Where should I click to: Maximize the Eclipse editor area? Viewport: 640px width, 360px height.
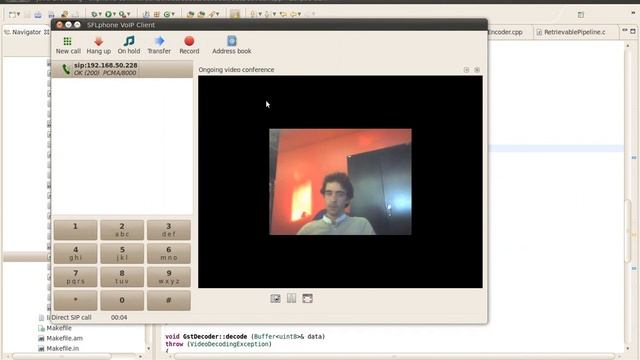coord(633,31)
